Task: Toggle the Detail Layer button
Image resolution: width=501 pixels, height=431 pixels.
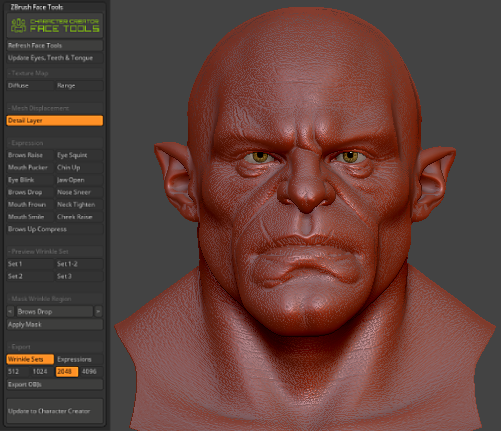Action: tap(55, 121)
